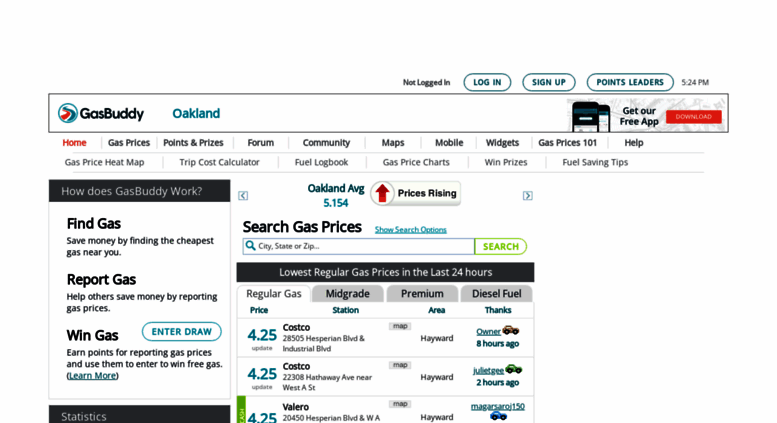Screen dimensions: 777x423
Task: Click the orange car icon next to Owner
Action: [x=510, y=330]
